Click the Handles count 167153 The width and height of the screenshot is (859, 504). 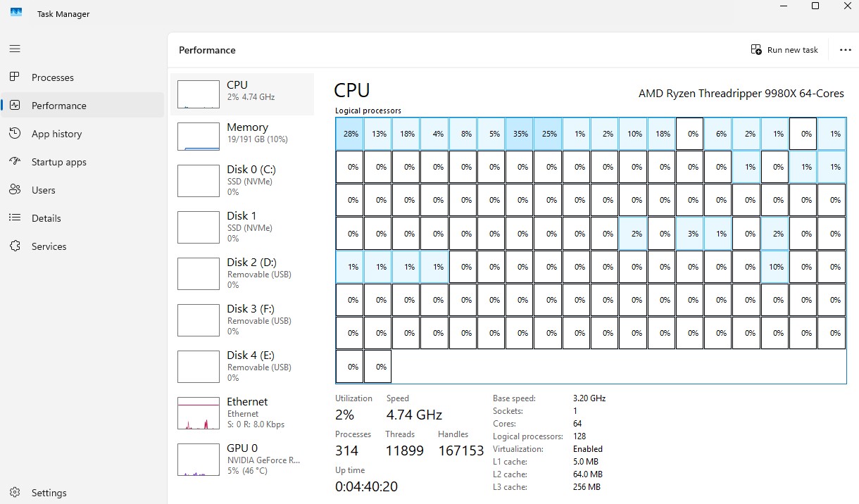tap(461, 451)
